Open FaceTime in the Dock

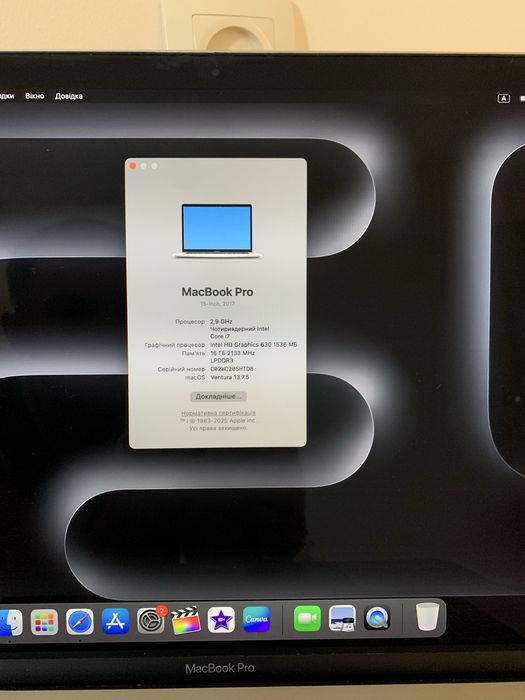pos(307,618)
